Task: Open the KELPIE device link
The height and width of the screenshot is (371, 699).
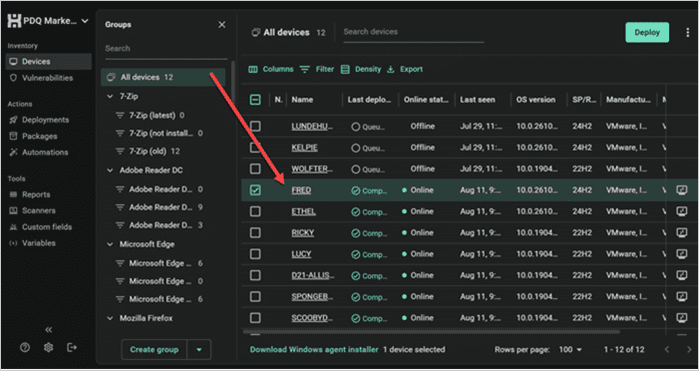Action: tap(304, 148)
